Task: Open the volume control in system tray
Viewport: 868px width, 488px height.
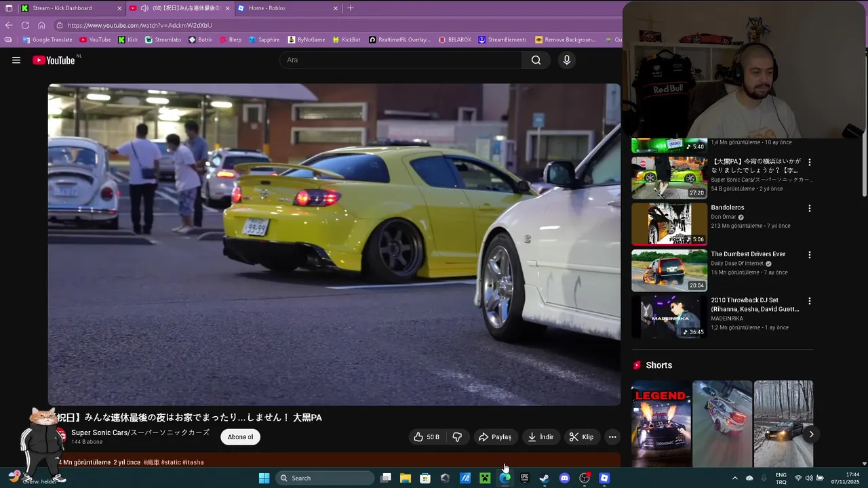Action: click(809, 478)
